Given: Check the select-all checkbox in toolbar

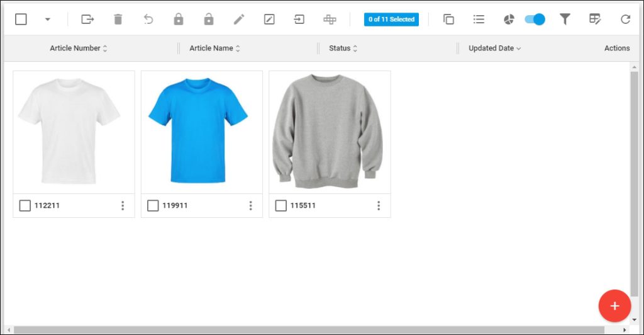Looking at the screenshot, I should point(21,20).
